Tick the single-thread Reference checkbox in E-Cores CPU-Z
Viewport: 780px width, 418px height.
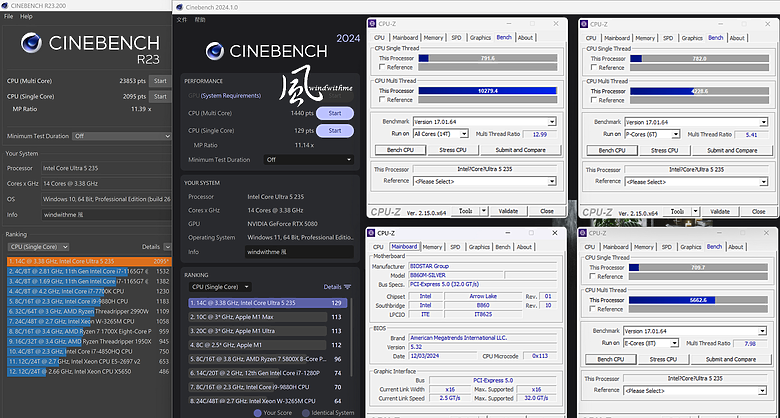pos(592,277)
